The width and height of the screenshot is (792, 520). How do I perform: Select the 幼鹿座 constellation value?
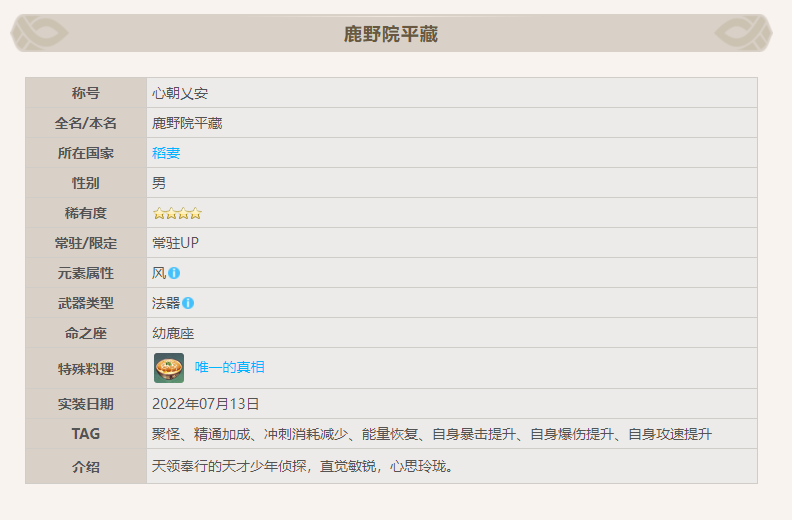pyautogui.click(x=173, y=333)
